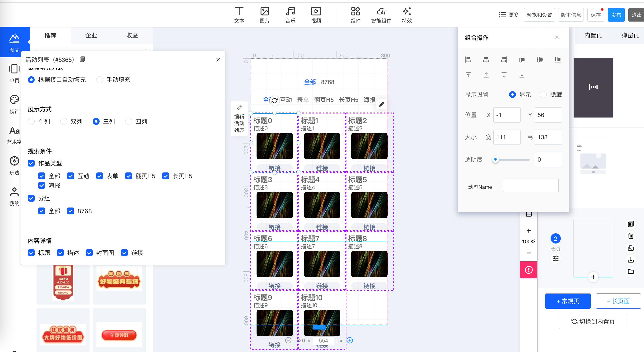Click the delete page trash icon
The width and height of the screenshot is (644, 352).
pos(630,236)
